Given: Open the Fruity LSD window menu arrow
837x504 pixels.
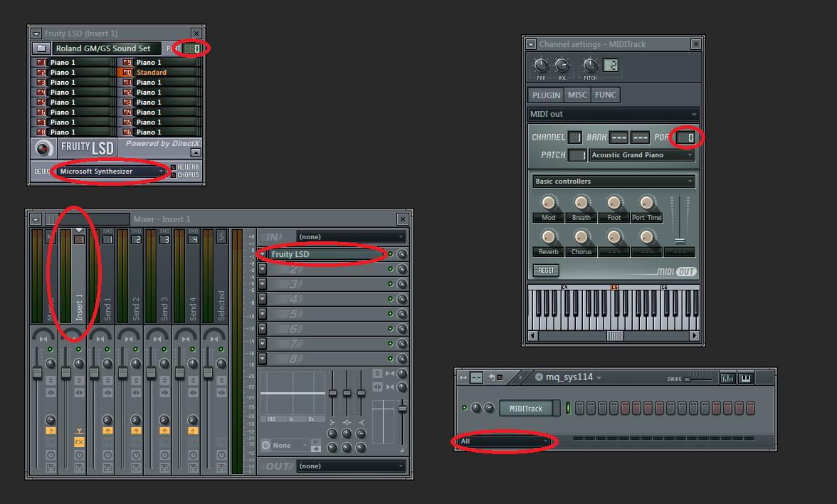Looking at the screenshot, I should click(x=36, y=33).
